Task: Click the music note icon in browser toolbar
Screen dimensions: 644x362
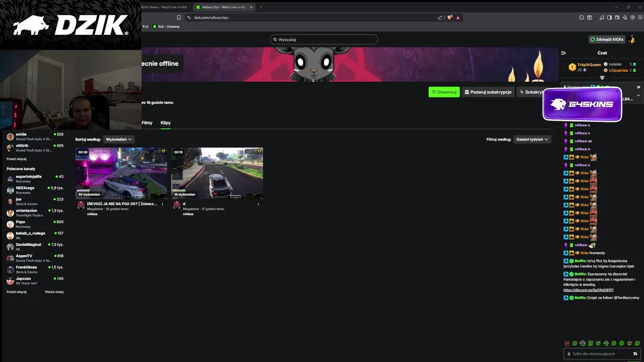Action: (602, 18)
